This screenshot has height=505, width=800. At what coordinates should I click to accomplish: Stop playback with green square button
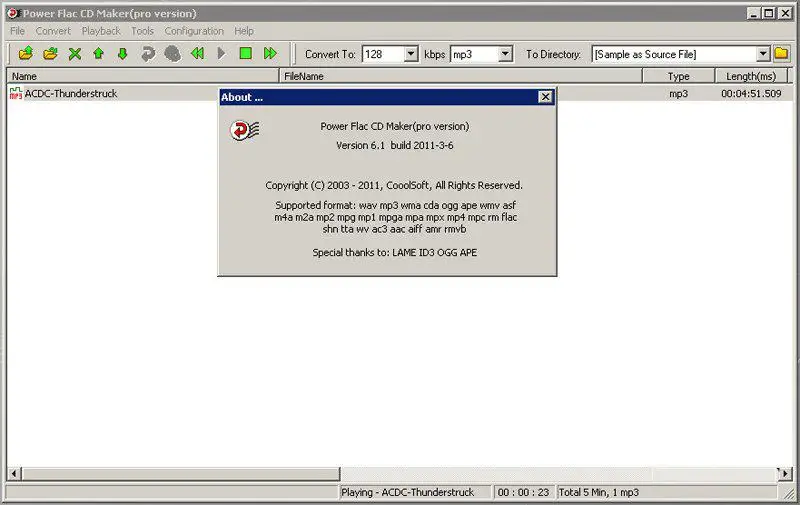click(245, 53)
